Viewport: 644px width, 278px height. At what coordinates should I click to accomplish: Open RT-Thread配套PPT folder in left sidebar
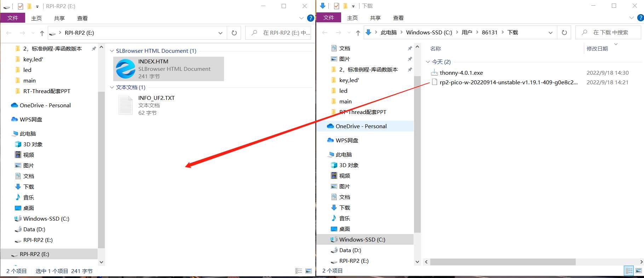46,91
